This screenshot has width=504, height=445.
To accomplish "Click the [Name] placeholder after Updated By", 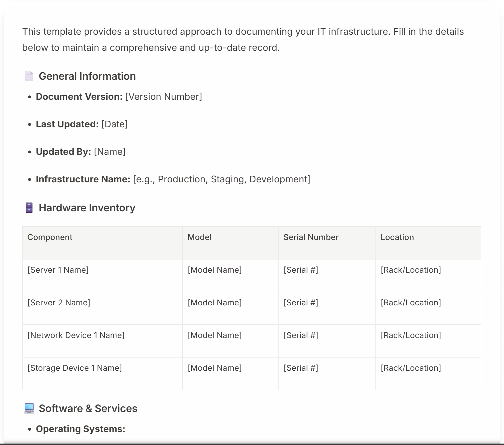I will [x=110, y=152].
